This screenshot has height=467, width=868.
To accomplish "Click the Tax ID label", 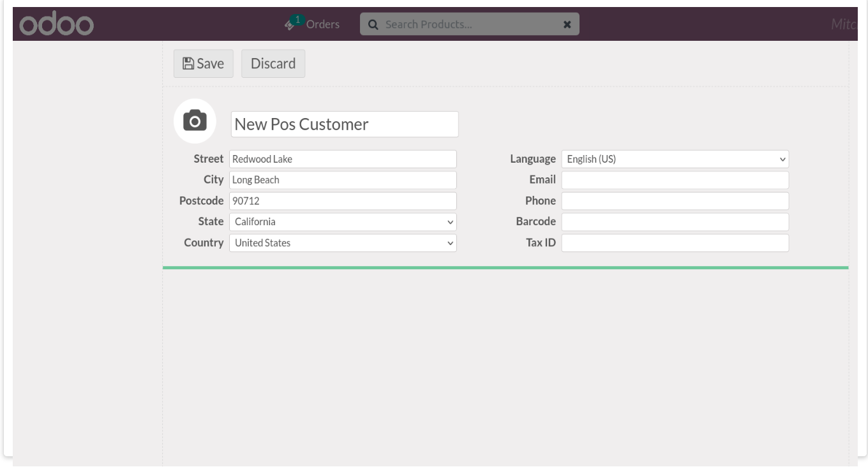I will (541, 242).
